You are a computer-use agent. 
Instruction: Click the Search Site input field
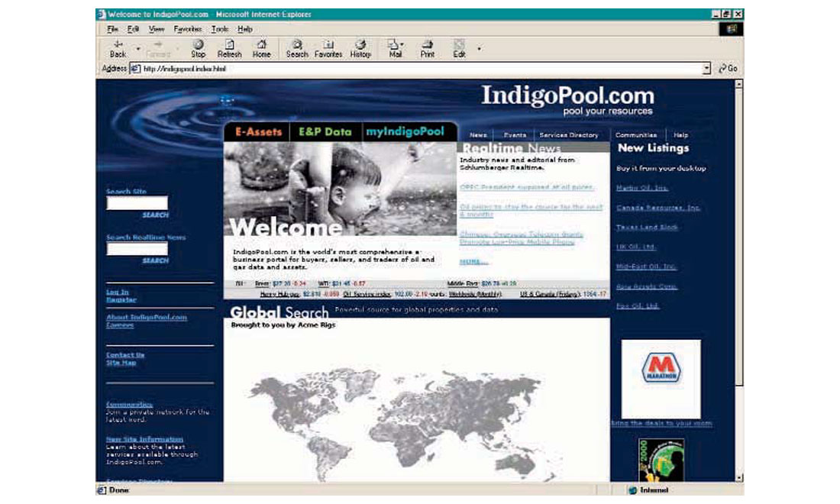pyautogui.click(x=137, y=203)
